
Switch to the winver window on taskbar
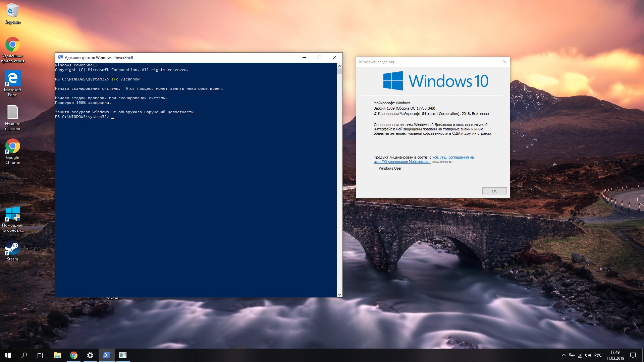click(x=123, y=355)
